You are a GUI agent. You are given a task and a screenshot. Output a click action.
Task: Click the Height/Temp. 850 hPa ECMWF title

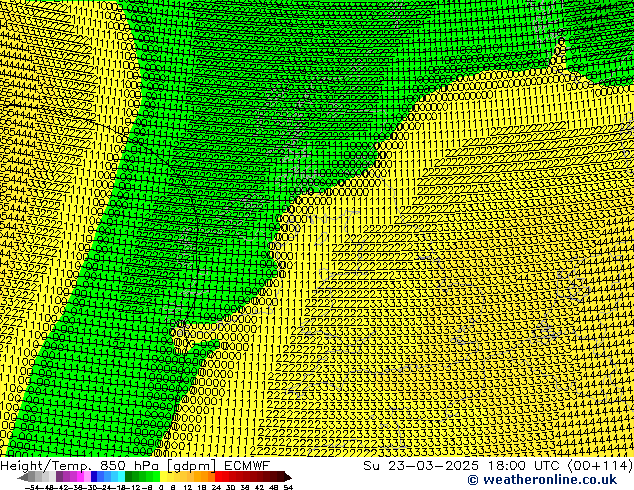coord(135,466)
